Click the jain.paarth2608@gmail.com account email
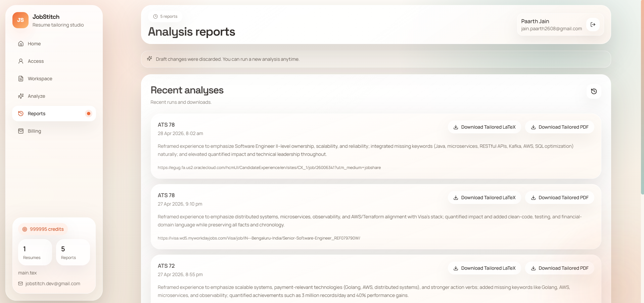 (x=552, y=29)
